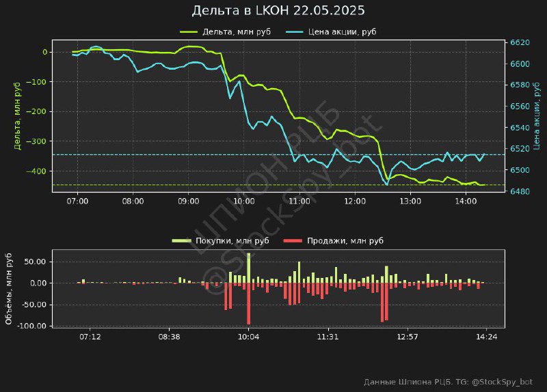The height and width of the screenshot is (392, 547).
Task: Click the '07:12' volume chart time label
Action: tap(90, 337)
